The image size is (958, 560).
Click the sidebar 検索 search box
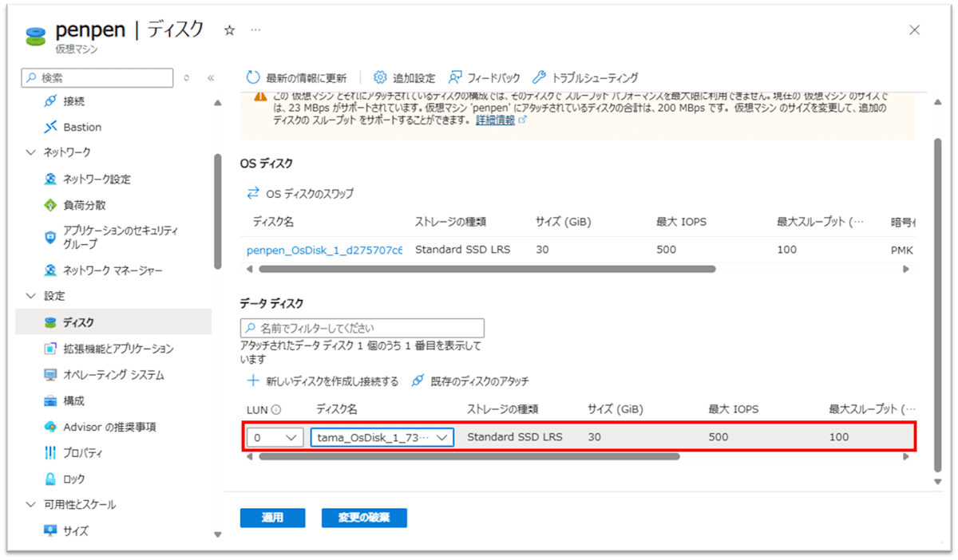tap(97, 77)
